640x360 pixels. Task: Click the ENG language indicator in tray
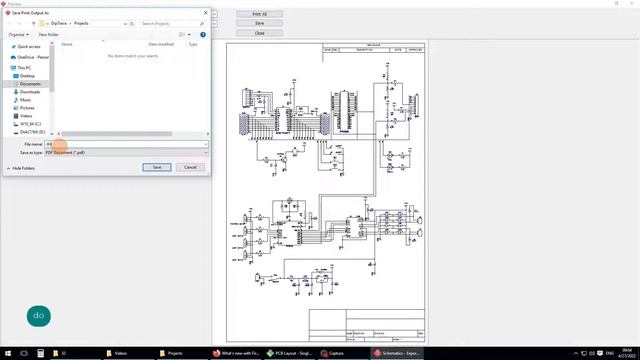coord(610,353)
